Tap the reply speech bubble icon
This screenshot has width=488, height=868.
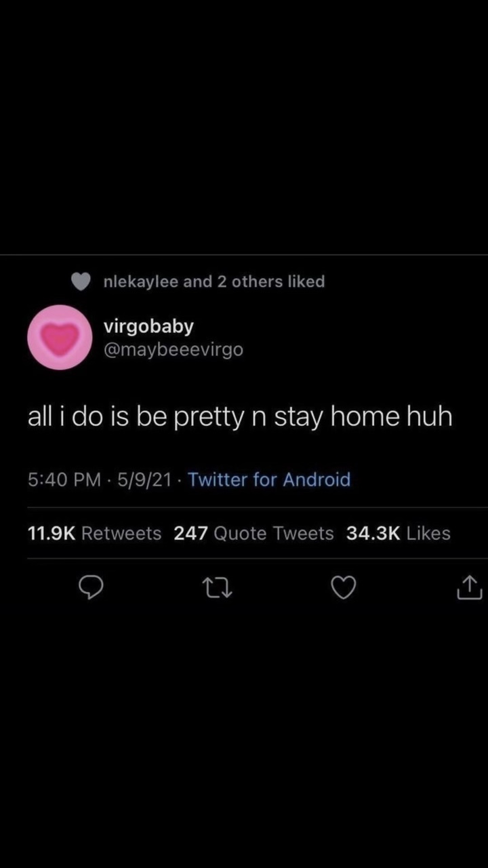(x=91, y=588)
